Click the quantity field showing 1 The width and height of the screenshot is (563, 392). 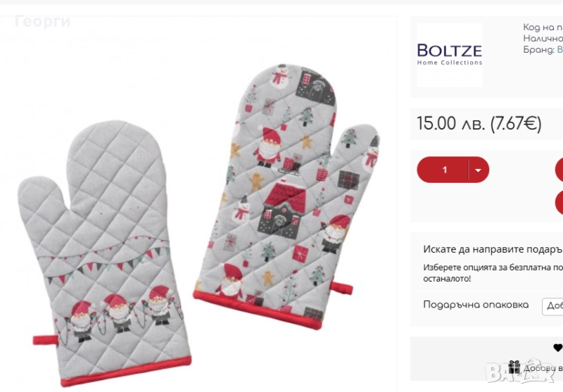click(x=444, y=170)
